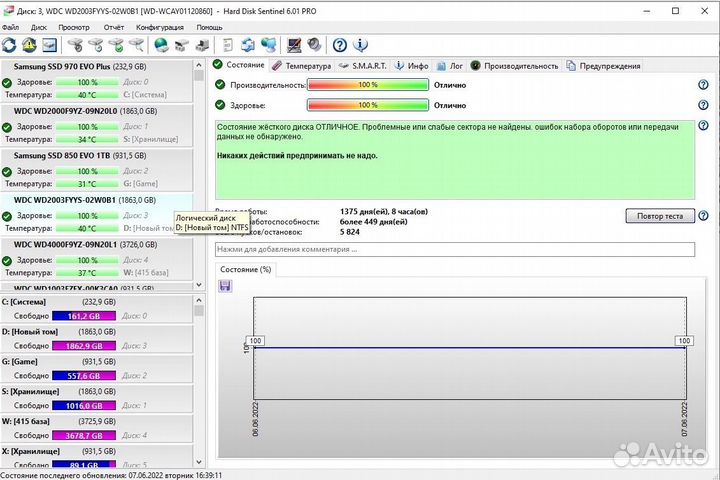Switch to the Инфо tab
Image resolution: width=720 pixels, height=480 pixels.
point(412,66)
